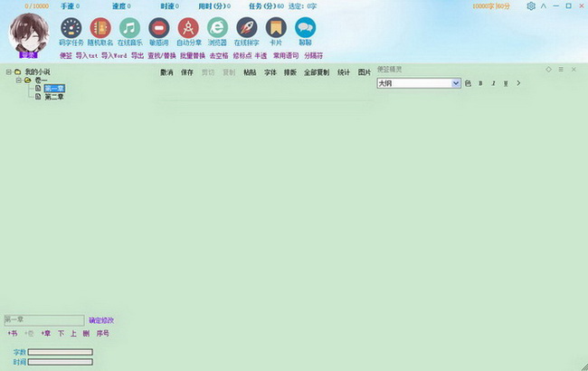Open the 敏感词 red minus icon
The image size is (588, 371).
158,28
